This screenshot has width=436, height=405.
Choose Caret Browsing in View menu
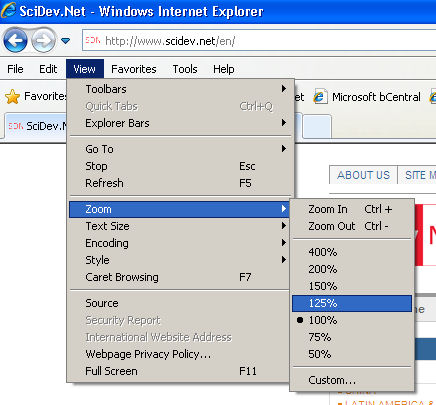179,277
